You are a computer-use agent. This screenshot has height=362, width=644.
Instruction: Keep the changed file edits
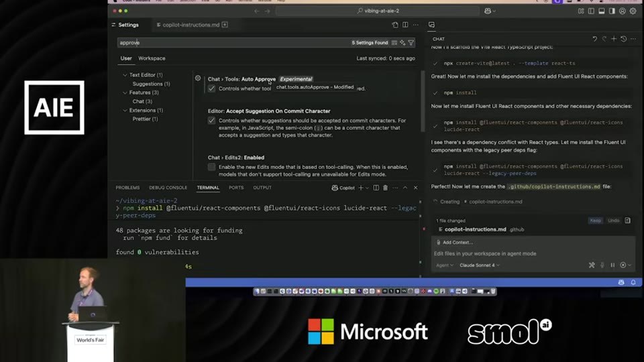595,221
